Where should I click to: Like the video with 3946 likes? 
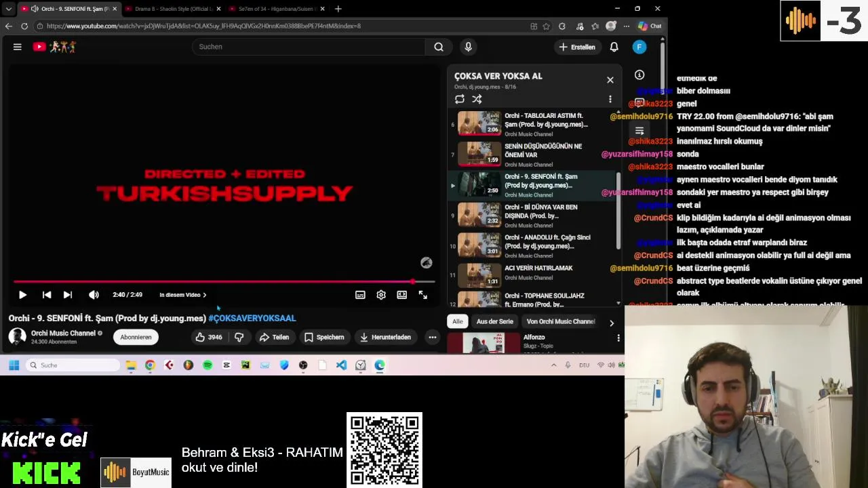tap(209, 337)
